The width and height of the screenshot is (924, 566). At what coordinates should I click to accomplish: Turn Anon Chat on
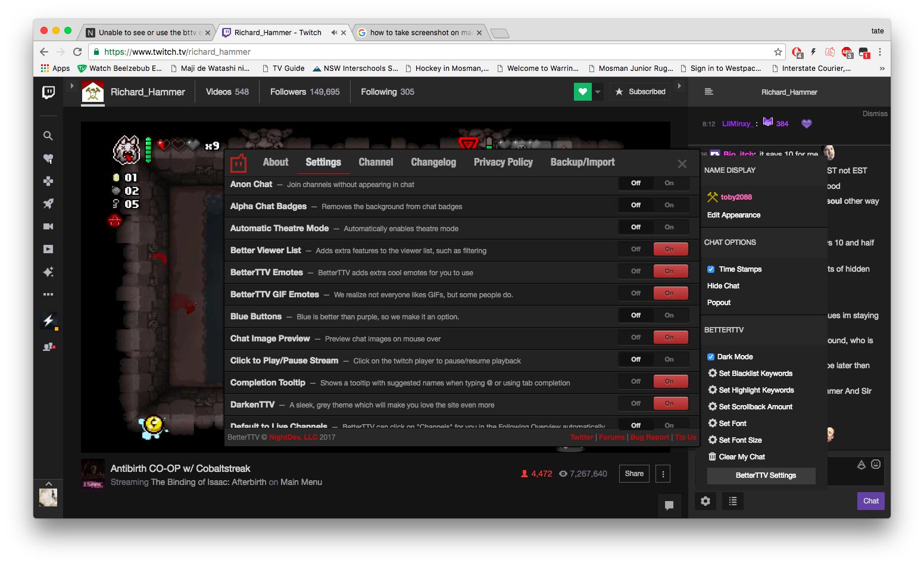click(x=670, y=184)
